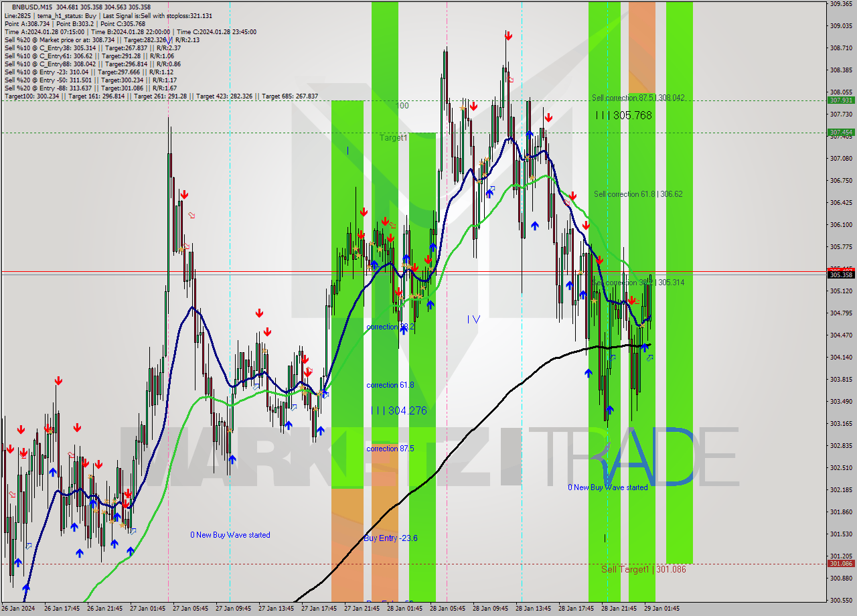Click the blue 'correction 87.5' label
This screenshot has height=616, width=857.
coord(390,449)
